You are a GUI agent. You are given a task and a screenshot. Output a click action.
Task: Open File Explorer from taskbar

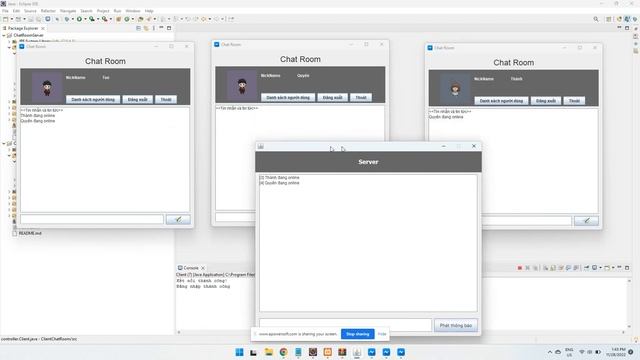pos(269,352)
